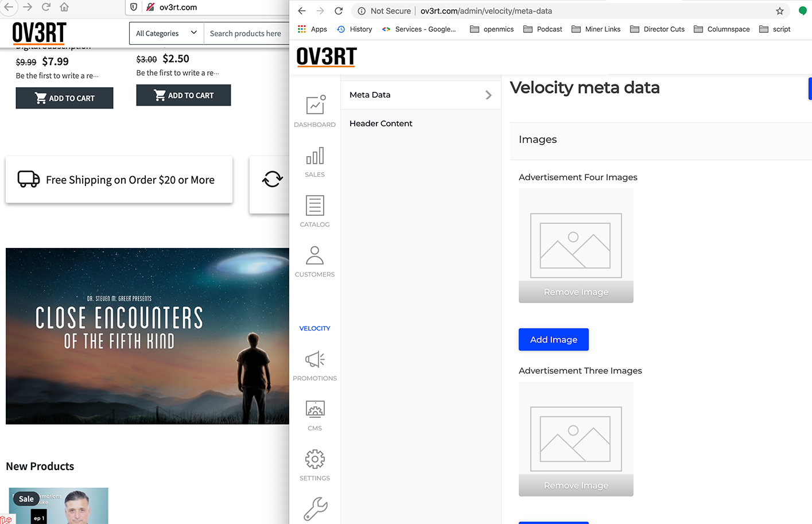This screenshot has height=524, width=812.
Task: Click the refresh arrows service icon
Action: (273, 179)
